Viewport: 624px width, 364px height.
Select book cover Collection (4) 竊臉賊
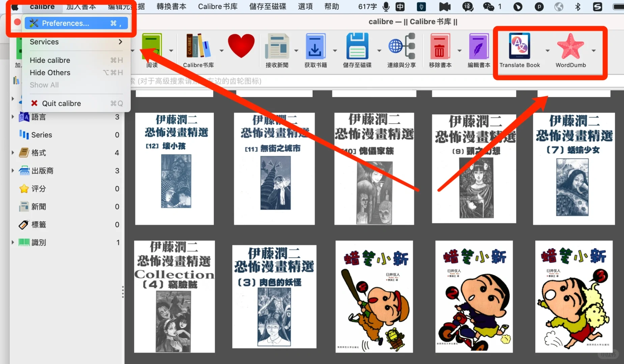pos(174,297)
